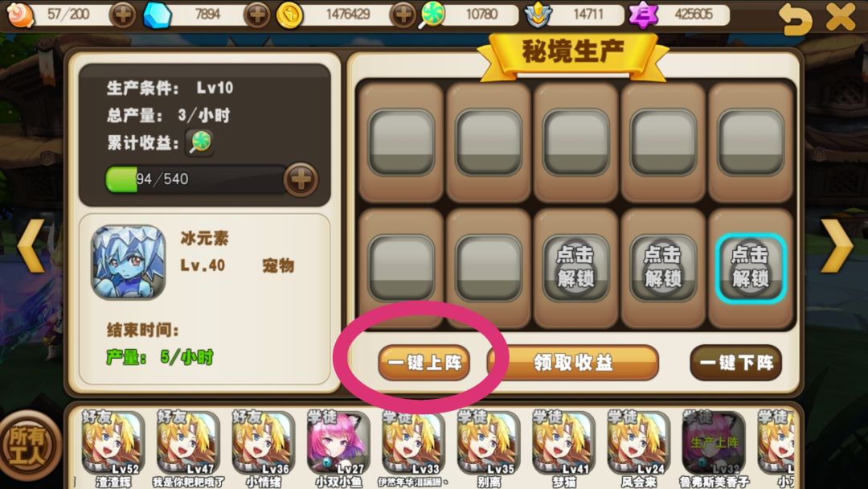Click the yellow back arrow icon
The image size is (868, 489).
pyautogui.click(x=794, y=18)
